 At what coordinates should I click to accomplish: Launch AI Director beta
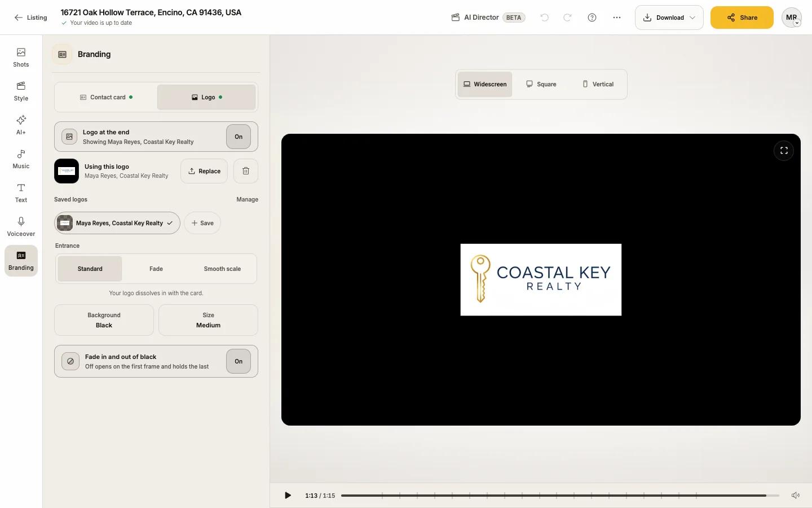(x=488, y=17)
